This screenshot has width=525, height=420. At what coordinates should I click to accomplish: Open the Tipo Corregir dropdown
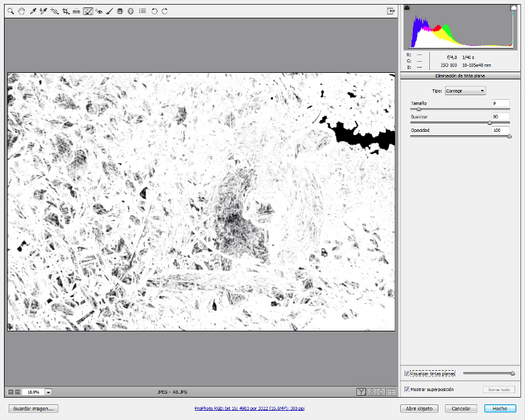tap(465, 91)
